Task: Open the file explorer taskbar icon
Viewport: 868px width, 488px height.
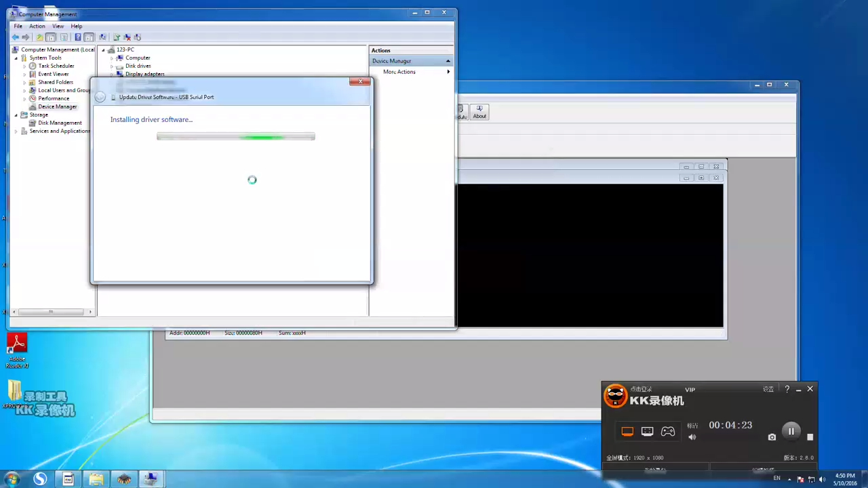Action: [96, 479]
